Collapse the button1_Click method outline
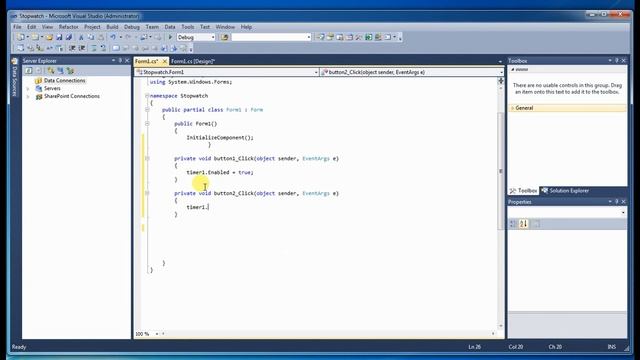Viewport: 640px width, 360px height. click(x=147, y=158)
